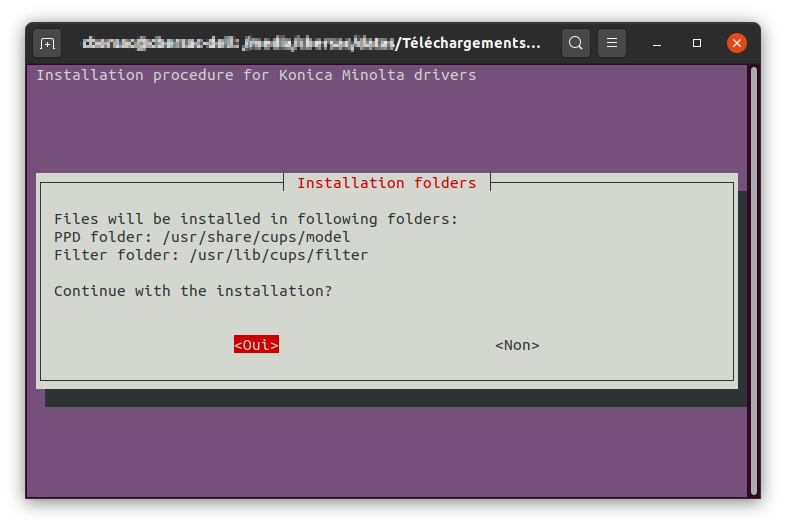Maximize the terminal window
Image resolution: width=786 pixels, height=527 pixels.
(697, 43)
